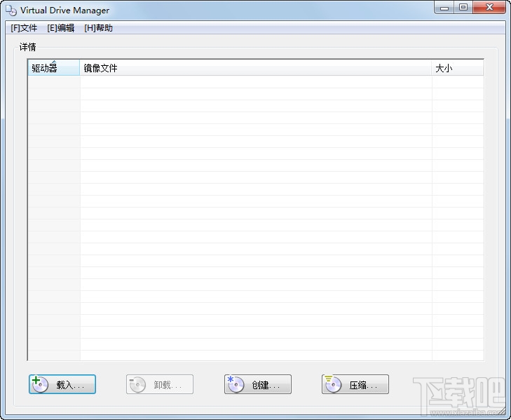Sort by the 镜像文件 column header
The width and height of the screenshot is (511, 420).
pos(256,68)
